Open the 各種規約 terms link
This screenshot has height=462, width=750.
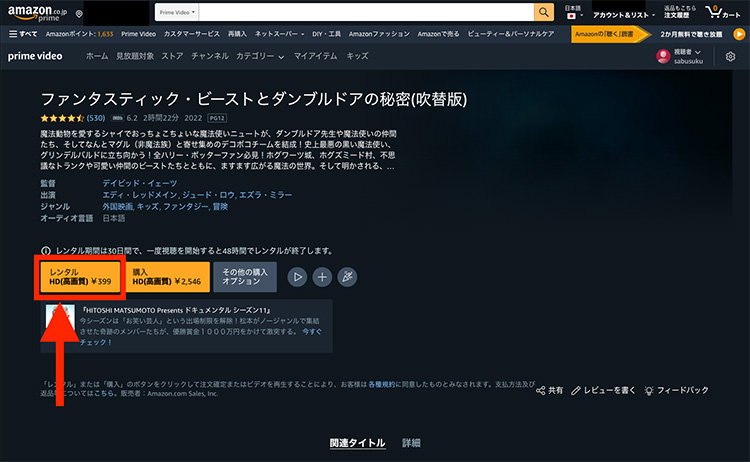tap(382, 385)
